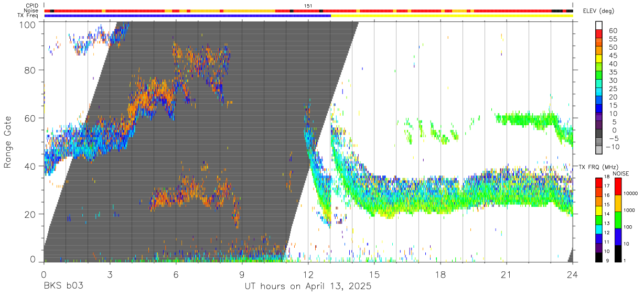Click the '9' x-axis hour tick label
Image resolution: width=644 pixels, height=297 pixels.
[x=242, y=274]
